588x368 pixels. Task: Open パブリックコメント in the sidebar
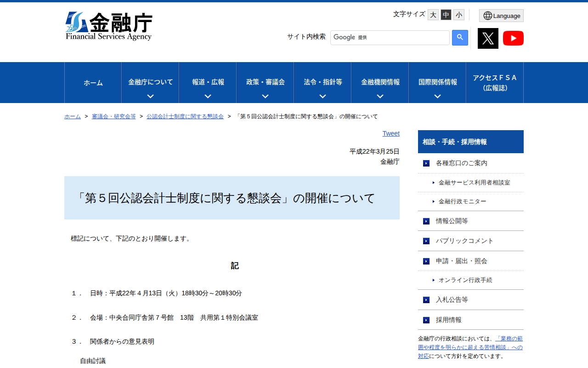(465, 241)
